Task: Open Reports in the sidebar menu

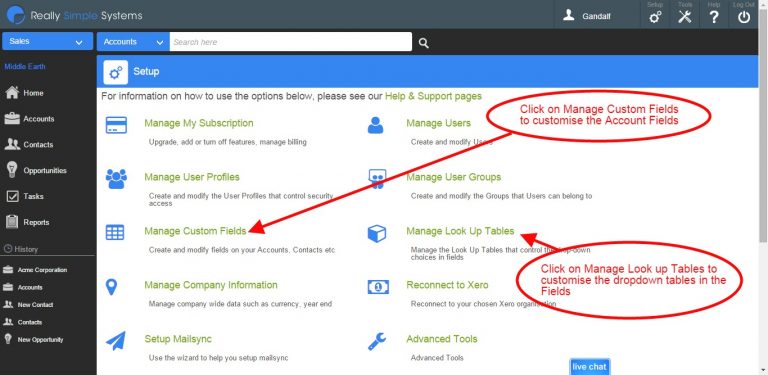Action: click(36, 222)
